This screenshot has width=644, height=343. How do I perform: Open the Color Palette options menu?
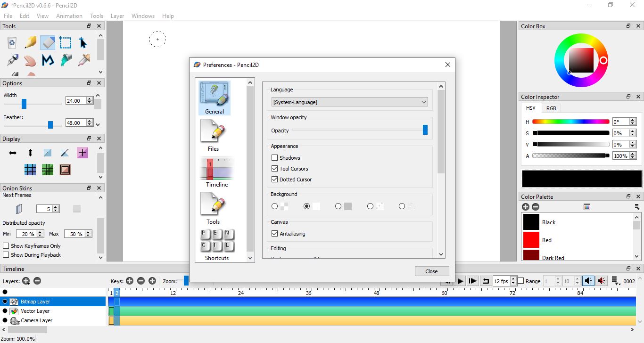coord(637,207)
